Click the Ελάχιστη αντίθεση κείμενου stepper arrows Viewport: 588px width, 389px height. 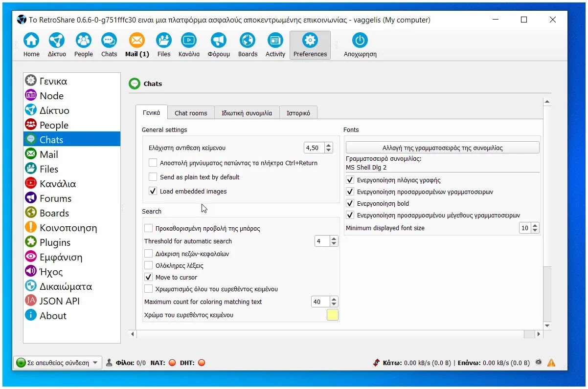328,148
